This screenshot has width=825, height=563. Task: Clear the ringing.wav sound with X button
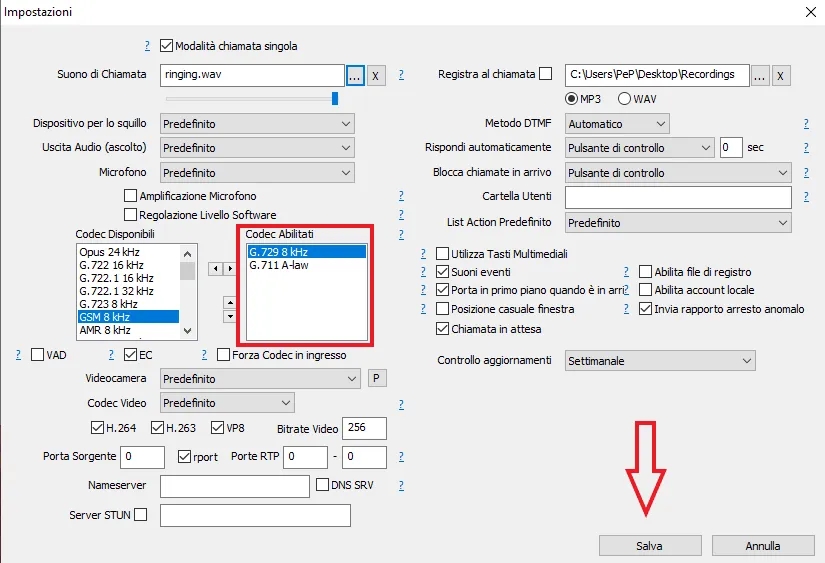click(x=375, y=75)
